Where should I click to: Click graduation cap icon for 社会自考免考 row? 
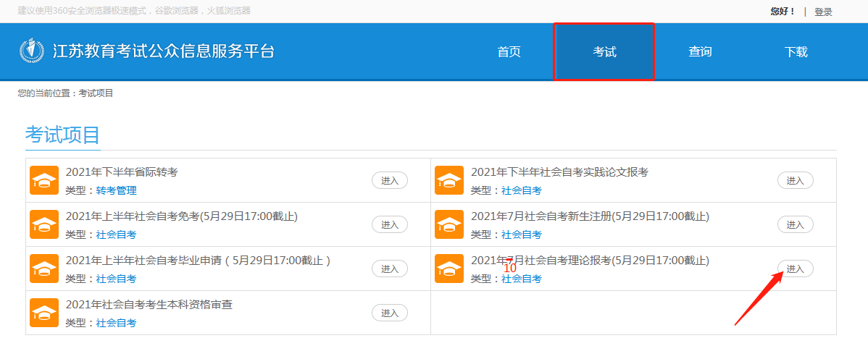43,224
